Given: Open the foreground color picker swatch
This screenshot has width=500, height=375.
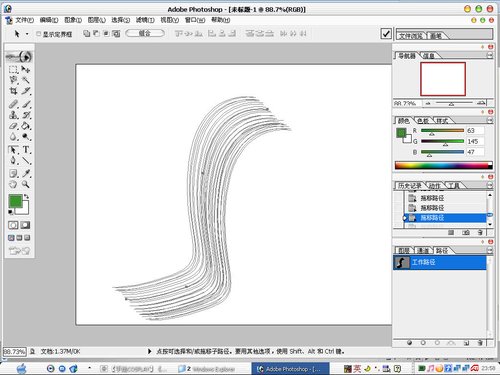Looking at the screenshot, I should 15,201.
